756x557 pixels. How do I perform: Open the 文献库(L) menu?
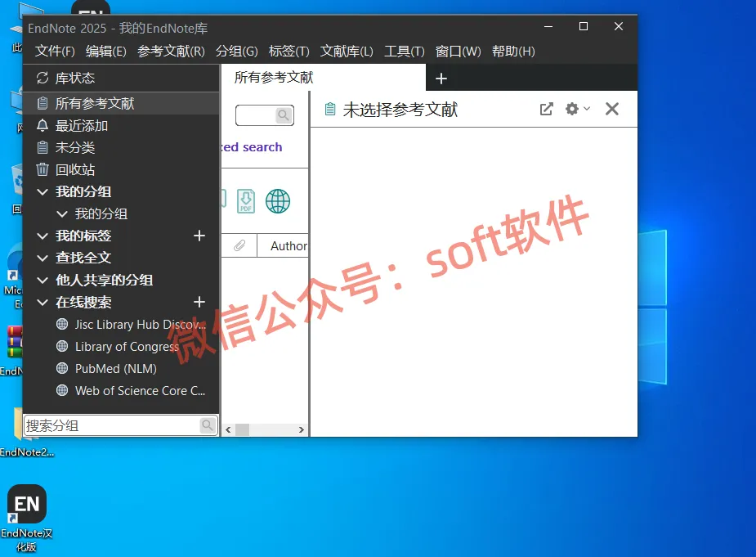347,52
